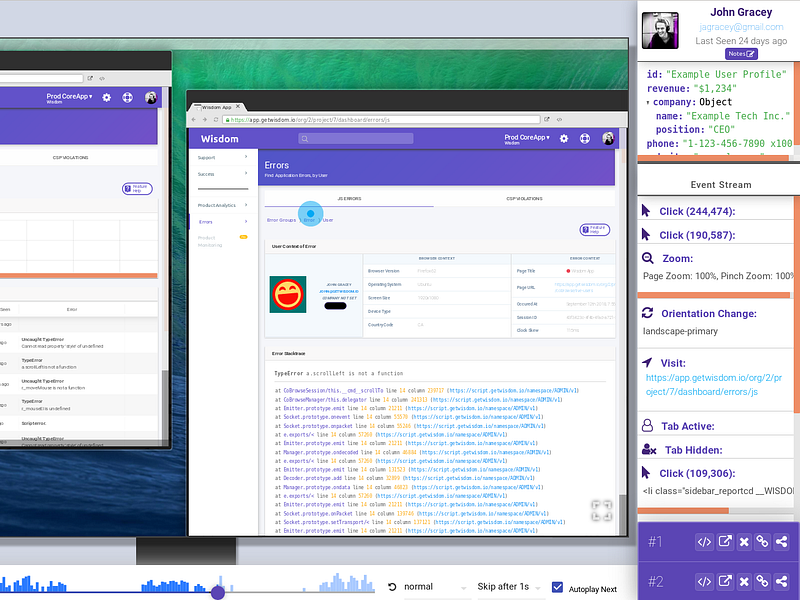Click the 'TypeError a.scrollLeft is not a function' row
This screenshot has height=600, width=800.
(x=338, y=373)
